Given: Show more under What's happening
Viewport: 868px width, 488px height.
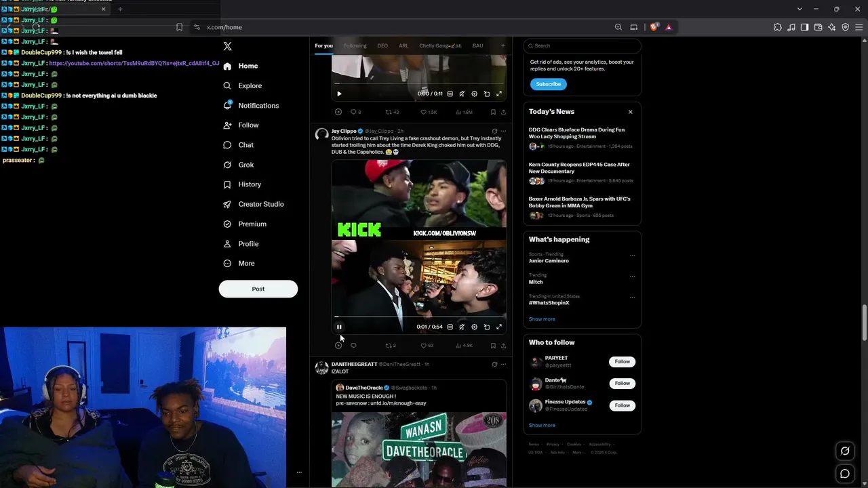Looking at the screenshot, I should point(542,319).
